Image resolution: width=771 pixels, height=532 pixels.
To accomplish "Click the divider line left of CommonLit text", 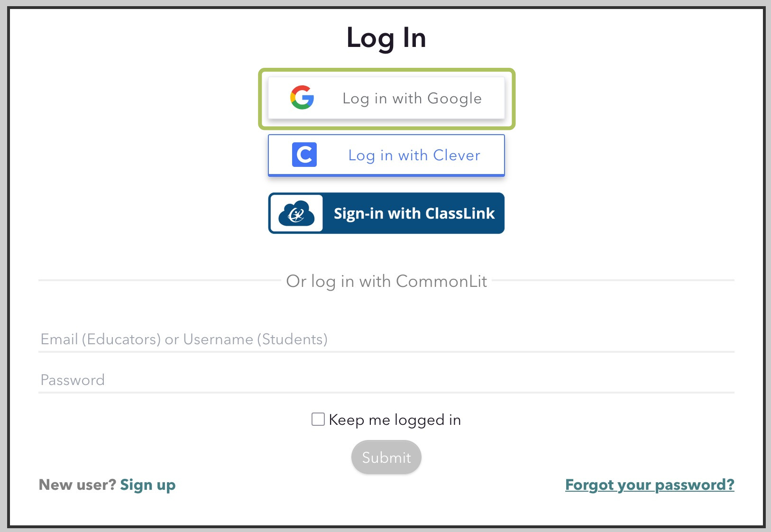I will pyautogui.click(x=160, y=280).
